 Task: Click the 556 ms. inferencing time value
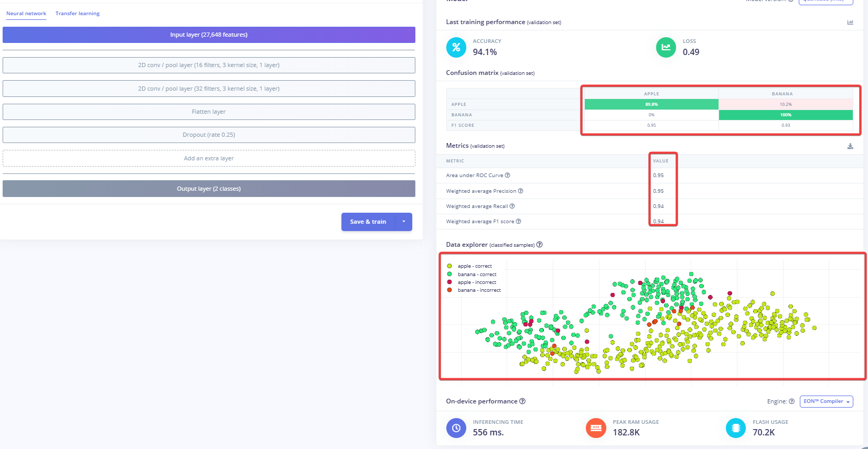(x=488, y=433)
